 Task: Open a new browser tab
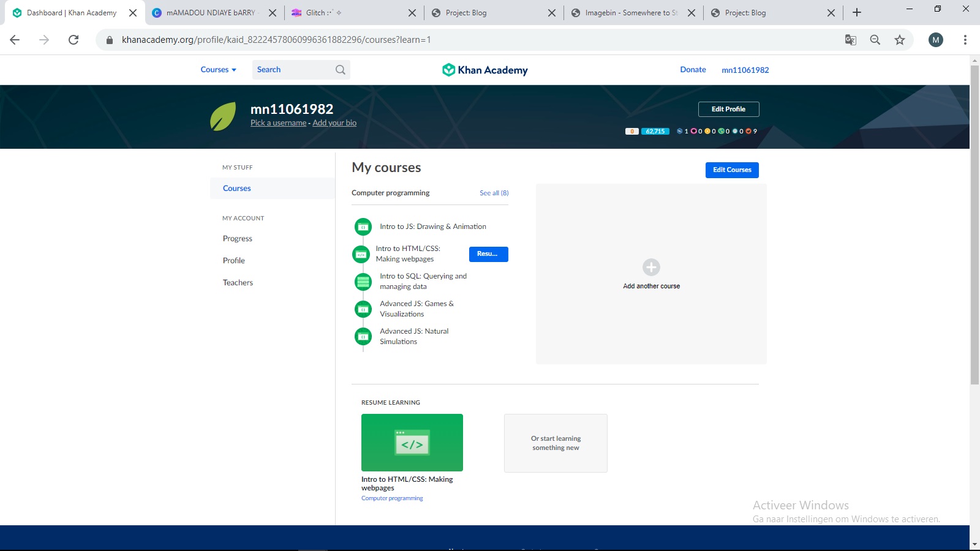[857, 12]
